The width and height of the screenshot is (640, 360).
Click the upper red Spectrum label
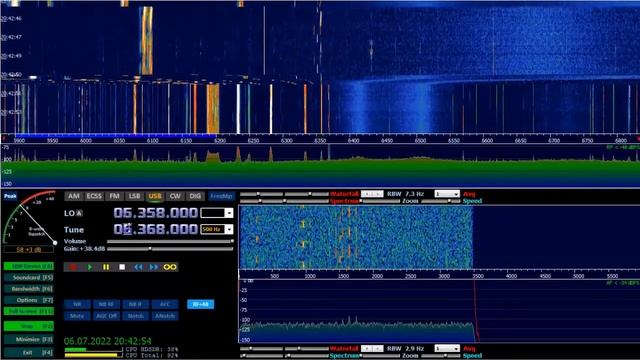[x=344, y=201]
